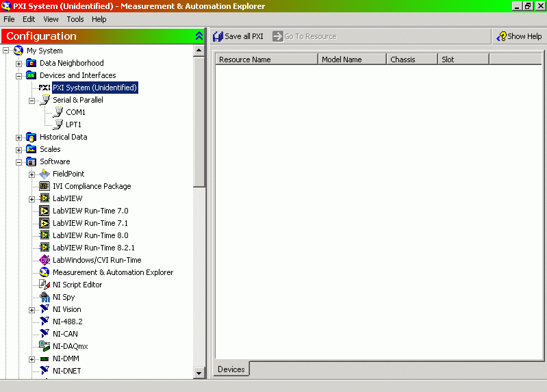Screen dimensions: 547x392
Task: Click the NI Script Editor icon
Action: [44, 285]
